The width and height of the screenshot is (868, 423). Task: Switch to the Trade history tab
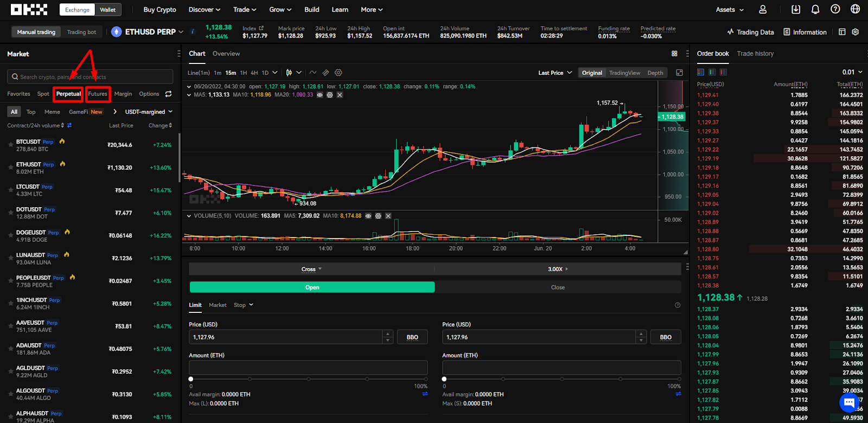point(755,54)
